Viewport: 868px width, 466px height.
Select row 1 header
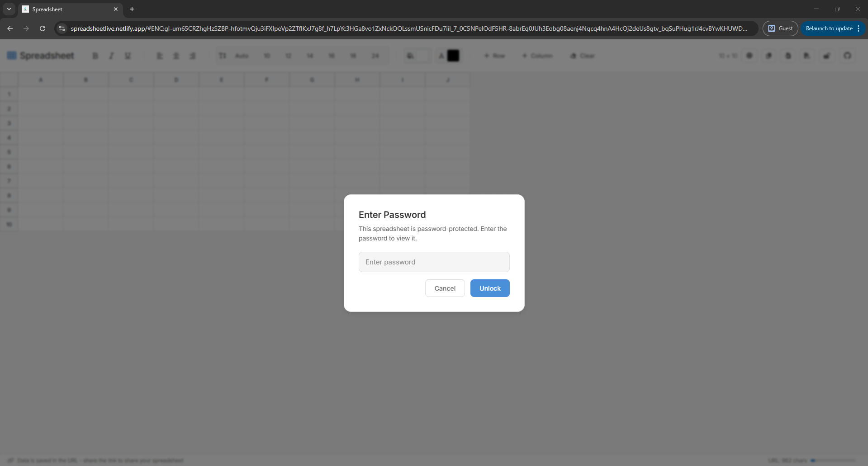click(9, 94)
